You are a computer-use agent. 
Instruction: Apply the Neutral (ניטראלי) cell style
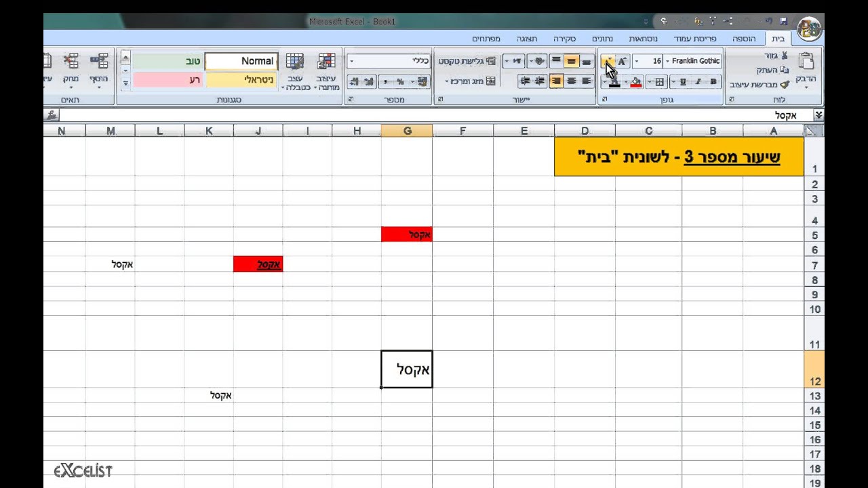(241, 80)
